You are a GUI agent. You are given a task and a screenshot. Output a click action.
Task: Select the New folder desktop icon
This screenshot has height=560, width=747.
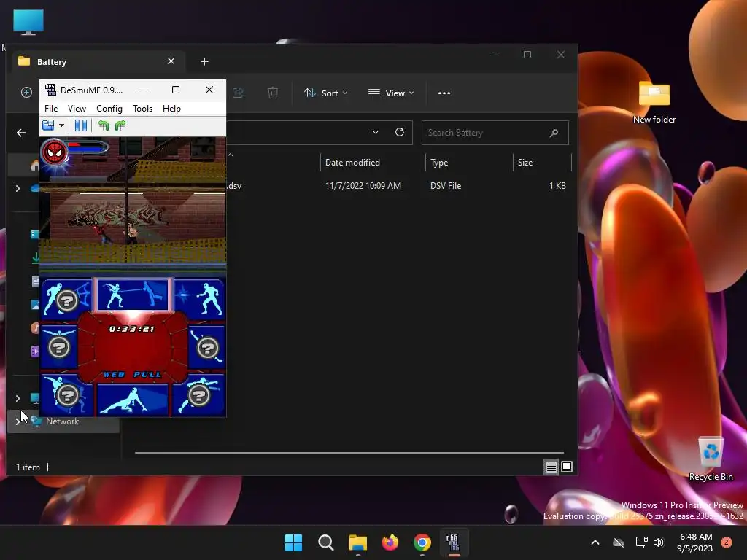pyautogui.click(x=654, y=102)
